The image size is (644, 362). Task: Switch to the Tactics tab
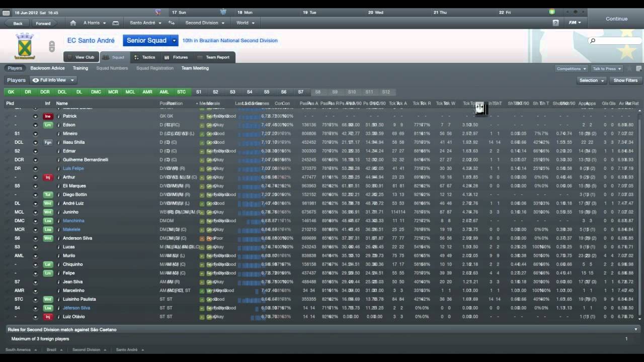144,57
